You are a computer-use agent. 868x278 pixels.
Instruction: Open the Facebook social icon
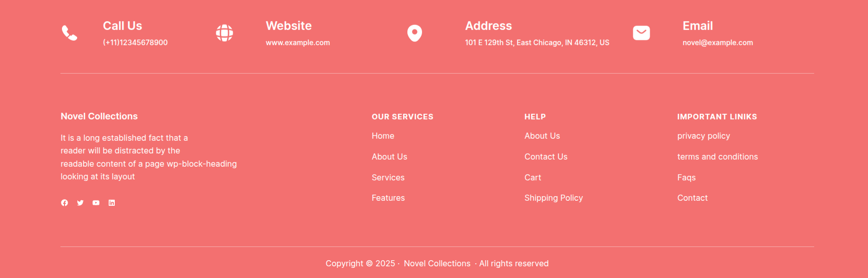click(x=65, y=203)
